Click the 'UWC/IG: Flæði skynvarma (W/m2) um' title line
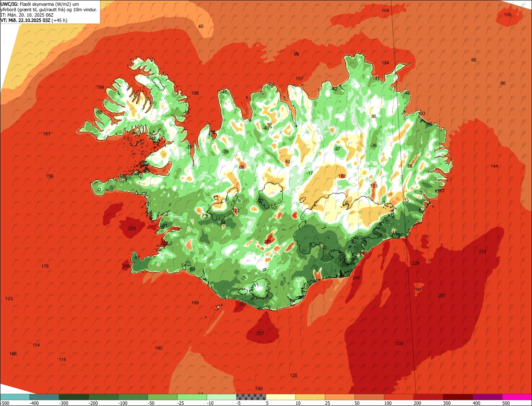This screenshot has width=532, height=406. pos(40,4)
